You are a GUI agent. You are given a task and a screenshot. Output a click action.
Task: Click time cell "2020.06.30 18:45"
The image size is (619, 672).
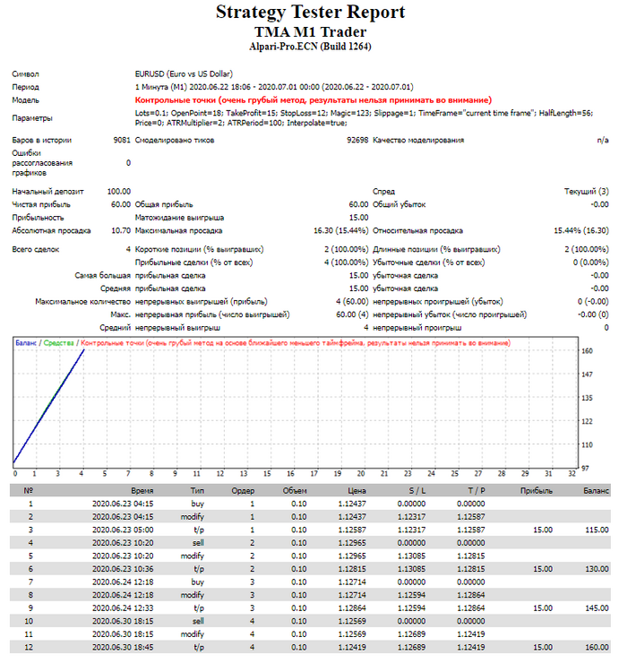click(123, 647)
